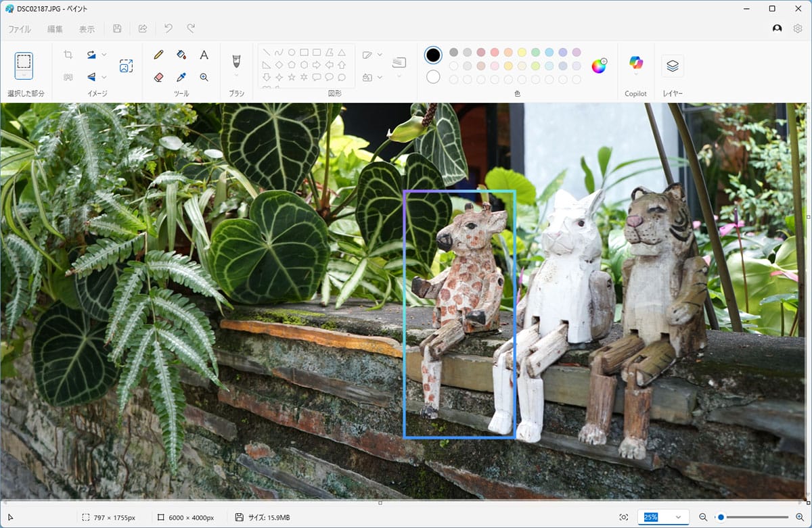Select the Eraser tool
The width and height of the screenshot is (812, 528).
159,77
